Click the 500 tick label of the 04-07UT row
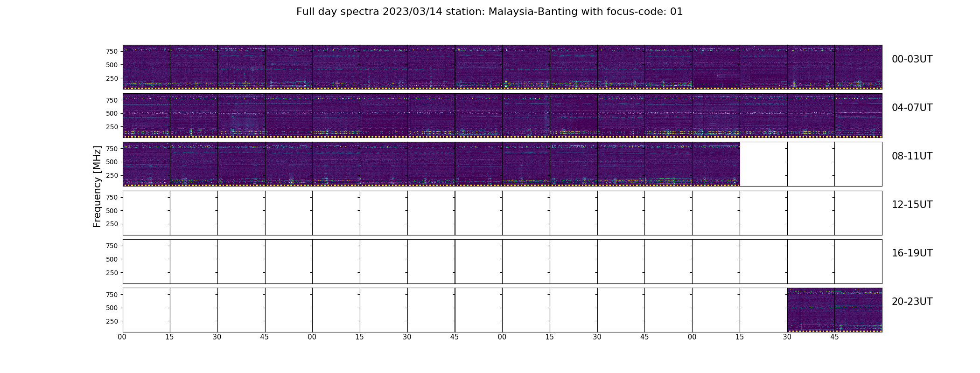 pos(112,113)
